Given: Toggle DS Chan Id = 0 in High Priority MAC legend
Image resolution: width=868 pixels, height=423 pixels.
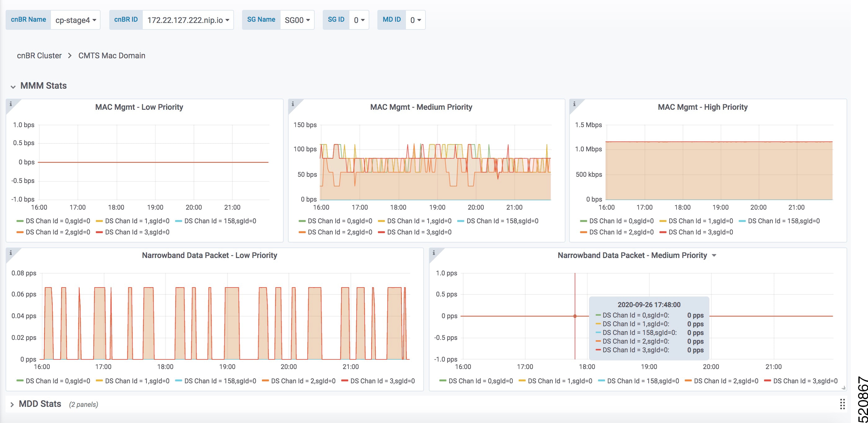Looking at the screenshot, I should click(621, 221).
